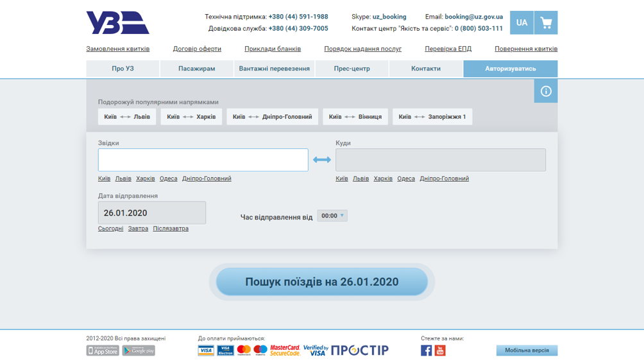Viewport: 644px width, 362px height.
Task: Choose Харків under the Куди field
Action: pyautogui.click(x=383, y=178)
